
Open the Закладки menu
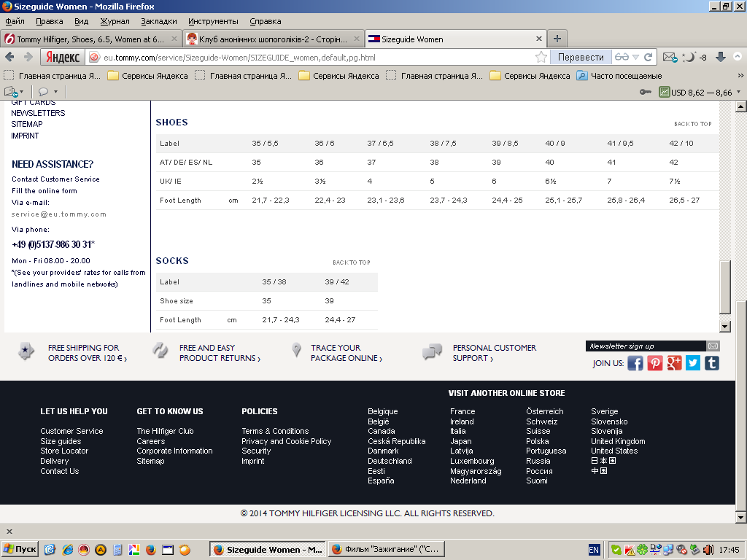pyautogui.click(x=159, y=21)
